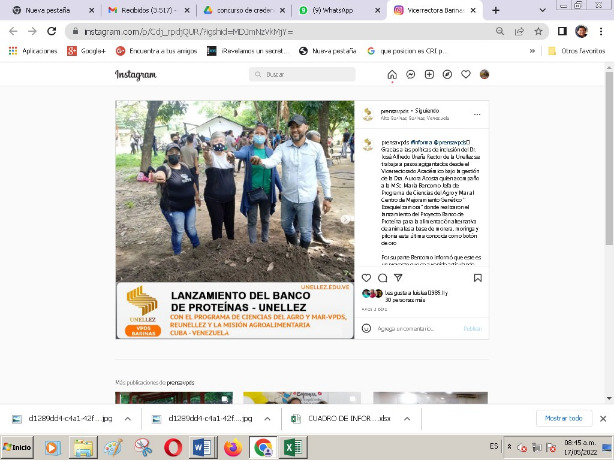The height and width of the screenshot is (460, 614).
Task: Click browser forward arrow
Action: [x=32, y=31]
